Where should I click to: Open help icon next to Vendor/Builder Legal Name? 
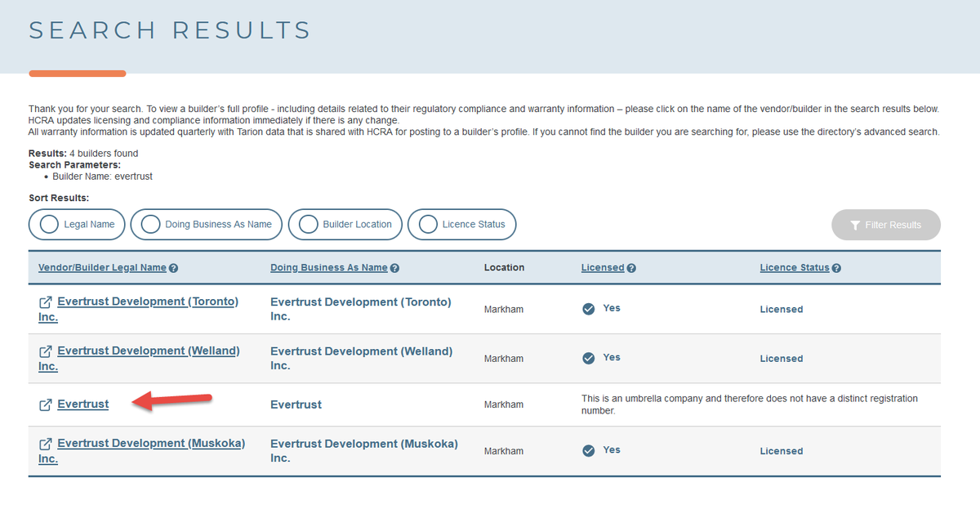coord(174,268)
